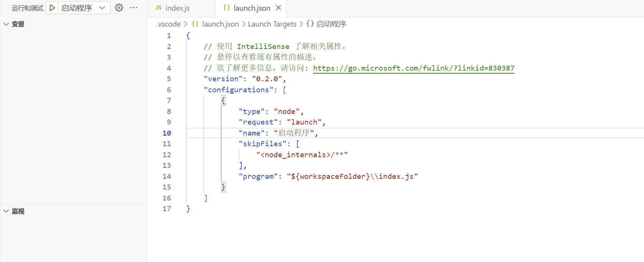
Task: Click the "program" property key
Action: point(258,176)
